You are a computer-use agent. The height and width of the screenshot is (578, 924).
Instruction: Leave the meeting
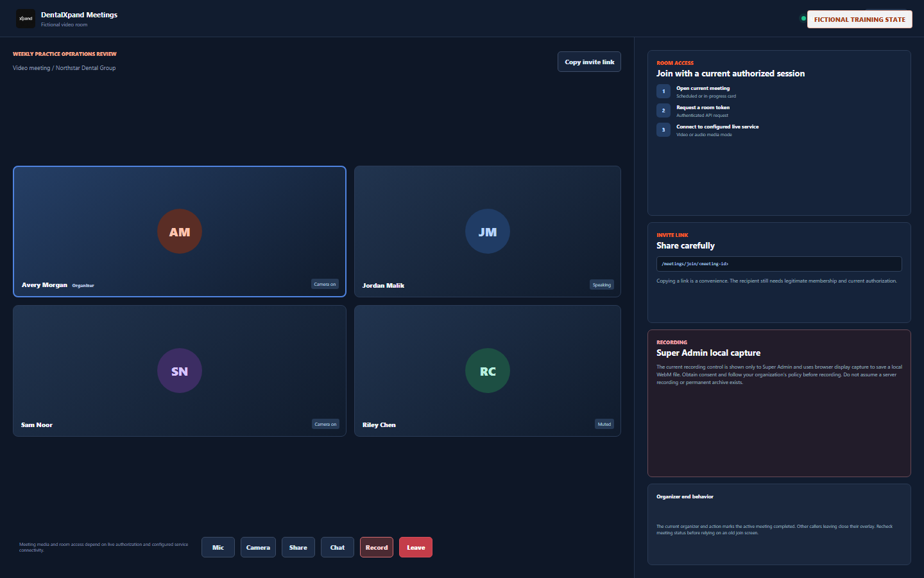[416, 547]
